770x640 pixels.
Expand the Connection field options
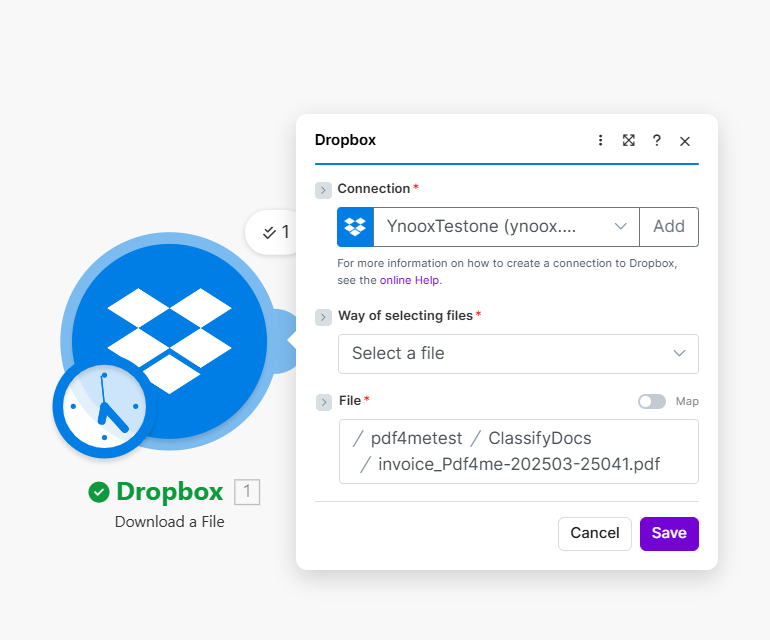(x=323, y=190)
